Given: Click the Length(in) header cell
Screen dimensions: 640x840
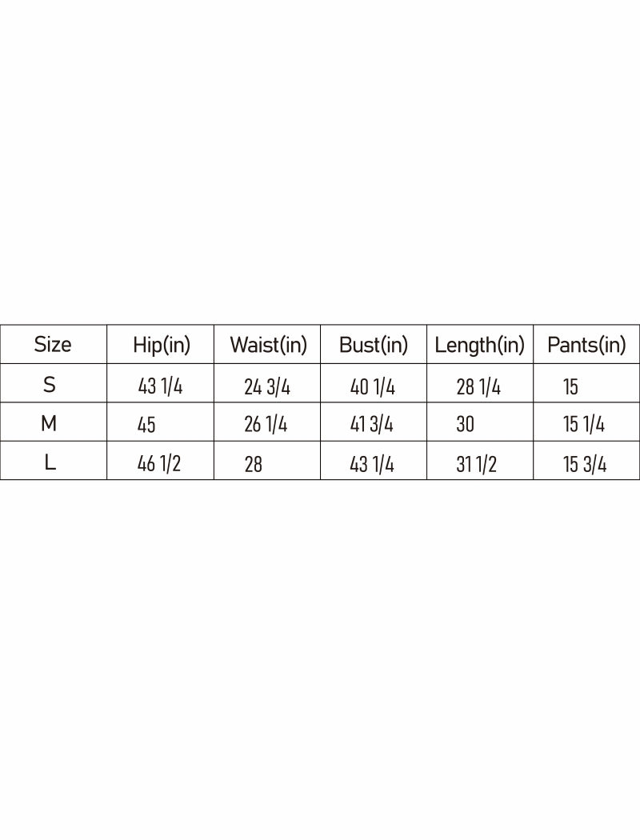Looking at the screenshot, I should click(x=480, y=345).
